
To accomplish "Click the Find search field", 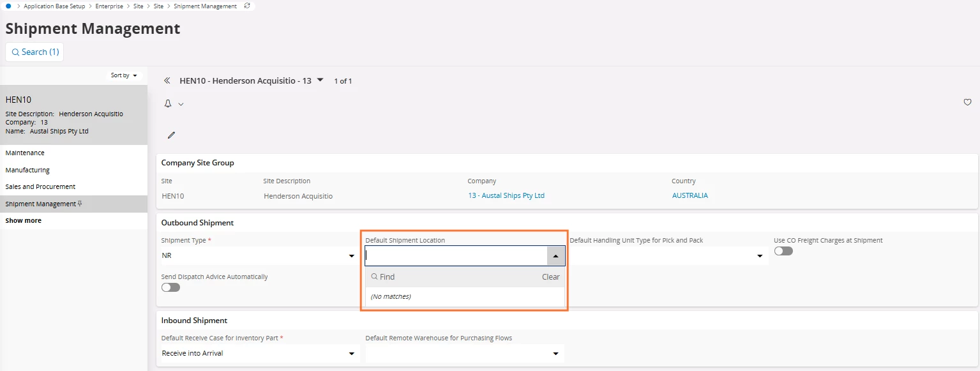I will (x=447, y=277).
